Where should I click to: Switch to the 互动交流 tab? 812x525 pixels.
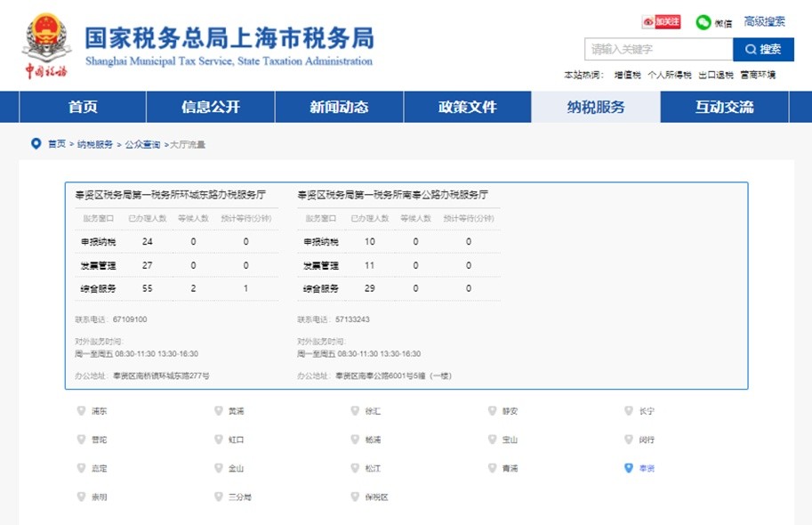724,107
